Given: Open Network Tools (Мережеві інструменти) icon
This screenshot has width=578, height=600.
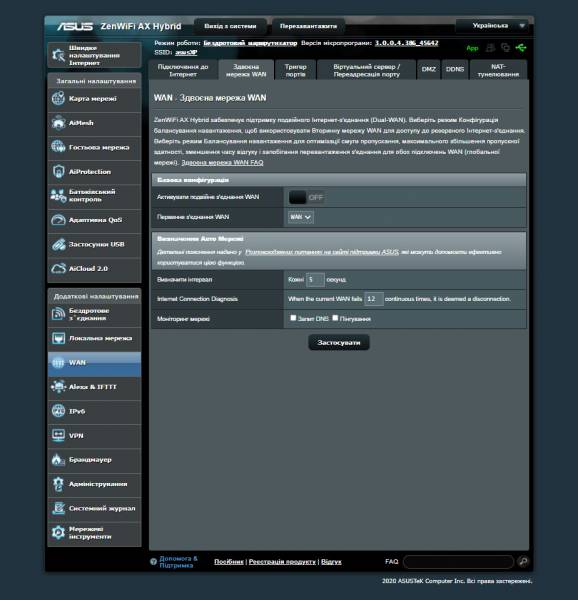Looking at the screenshot, I should 58,533.
